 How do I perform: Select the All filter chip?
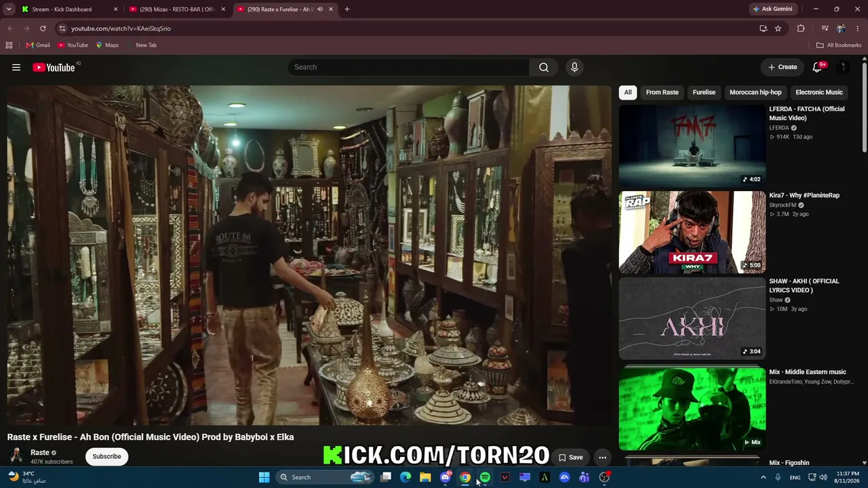[628, 92]
